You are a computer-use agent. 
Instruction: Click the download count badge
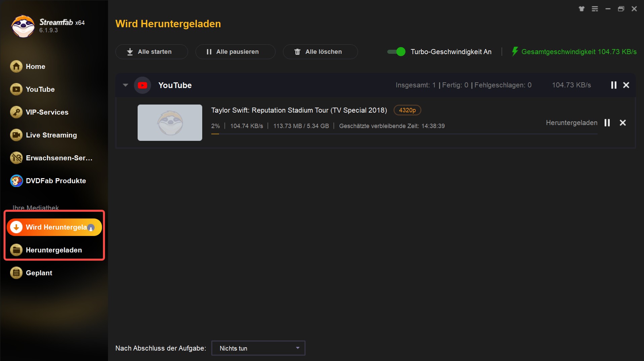[91, 228]
